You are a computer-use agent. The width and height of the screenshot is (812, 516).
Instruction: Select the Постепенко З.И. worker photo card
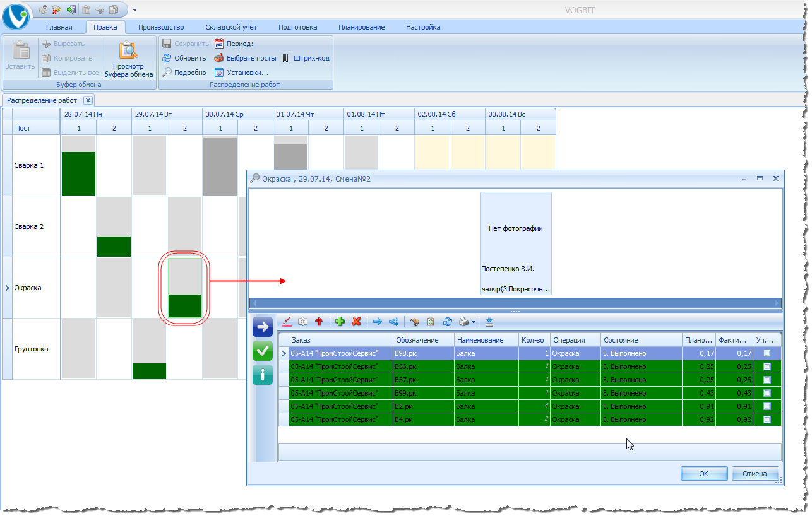pos(516,243)
